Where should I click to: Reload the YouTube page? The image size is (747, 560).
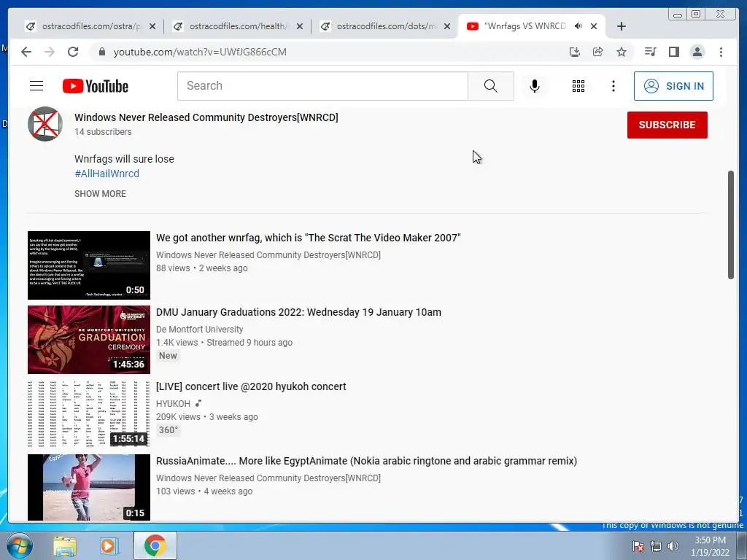tap(73, 52)
